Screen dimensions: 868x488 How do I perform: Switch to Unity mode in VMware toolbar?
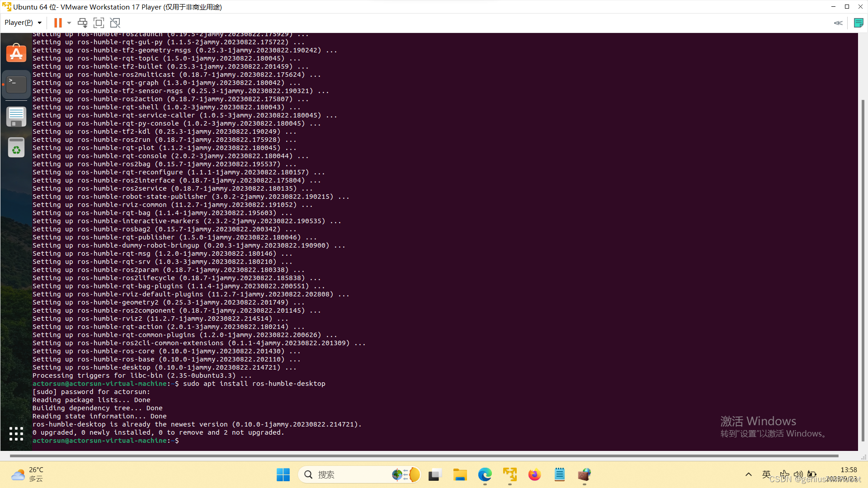(114, 23)
